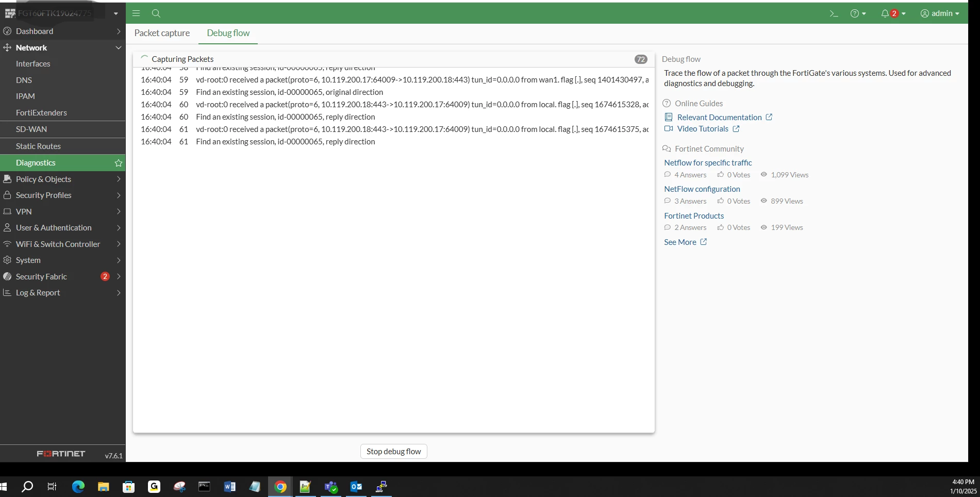Expand the Log & Report chevron
This screenshot has width=980, height=497.
click(119, 293)
